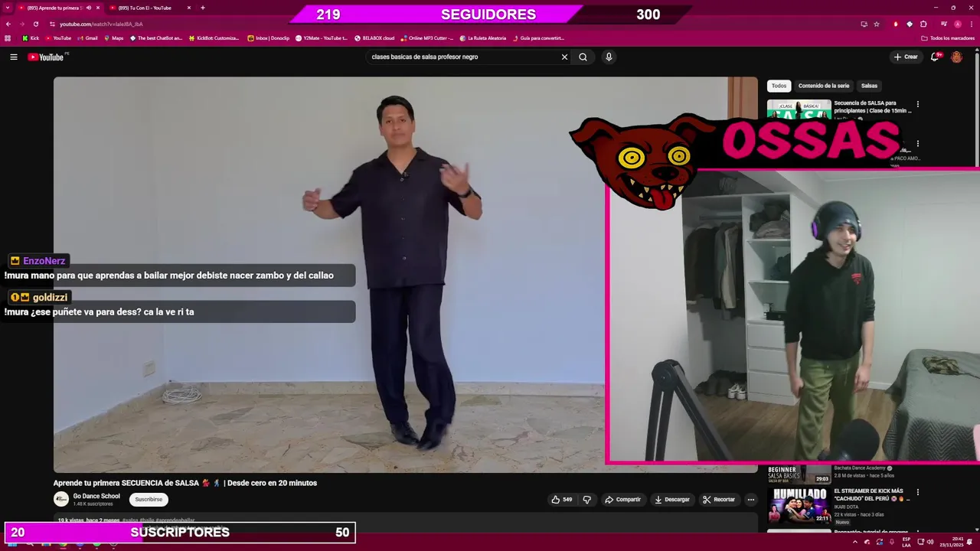Open a new browser tab
This screenshot has height=551, width=980.
pos(203,8)
